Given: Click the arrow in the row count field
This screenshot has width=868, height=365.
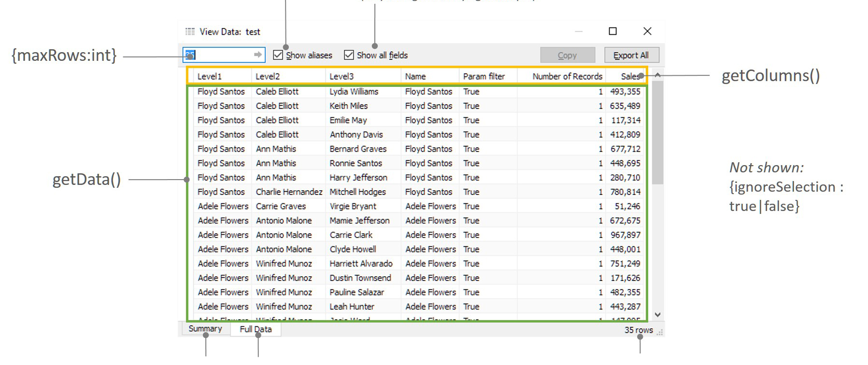Looking at the screenshot, I should 258,55.
